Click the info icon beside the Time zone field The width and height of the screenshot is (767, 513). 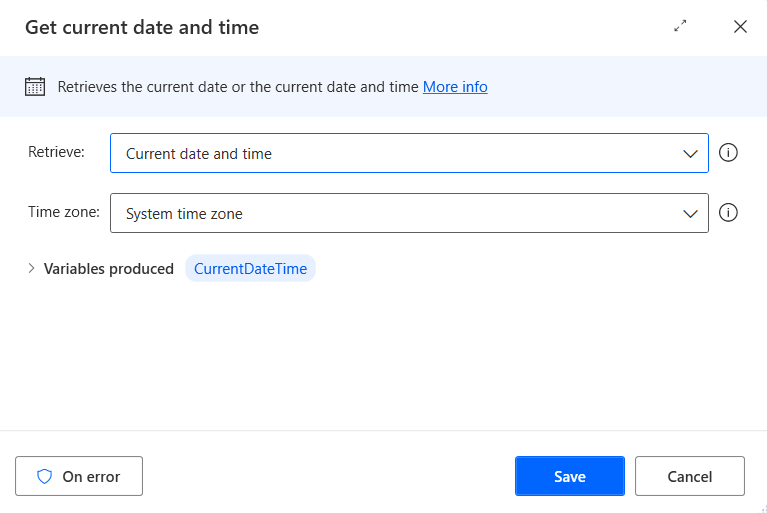tap(728, 213)
